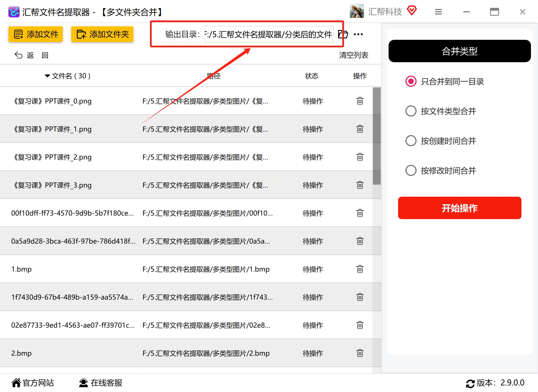Choose 按创建时间合并 radio option
The width and height of the screenshot is (538, 392).
pyautogui.click(x=411, y=141)
